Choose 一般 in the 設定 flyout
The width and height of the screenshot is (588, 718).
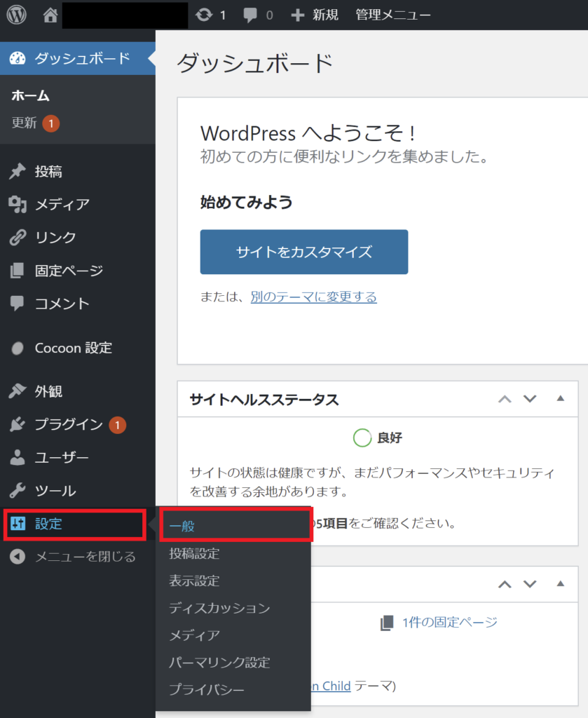tap(235, 525)
